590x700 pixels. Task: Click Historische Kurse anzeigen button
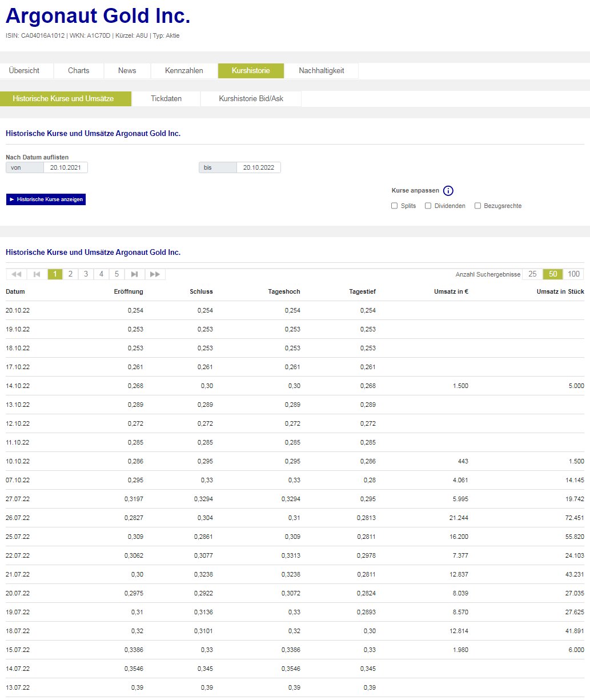(46, 199)
